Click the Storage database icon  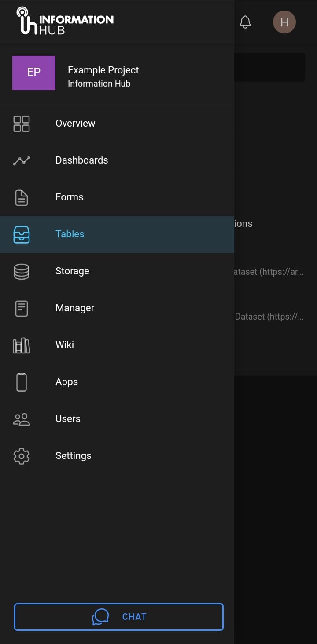[21, 271]
